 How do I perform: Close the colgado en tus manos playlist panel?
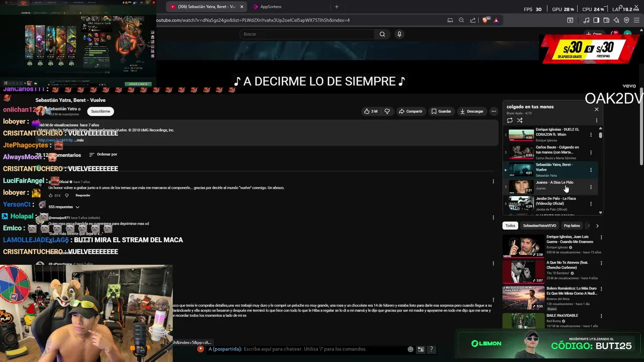597,109
